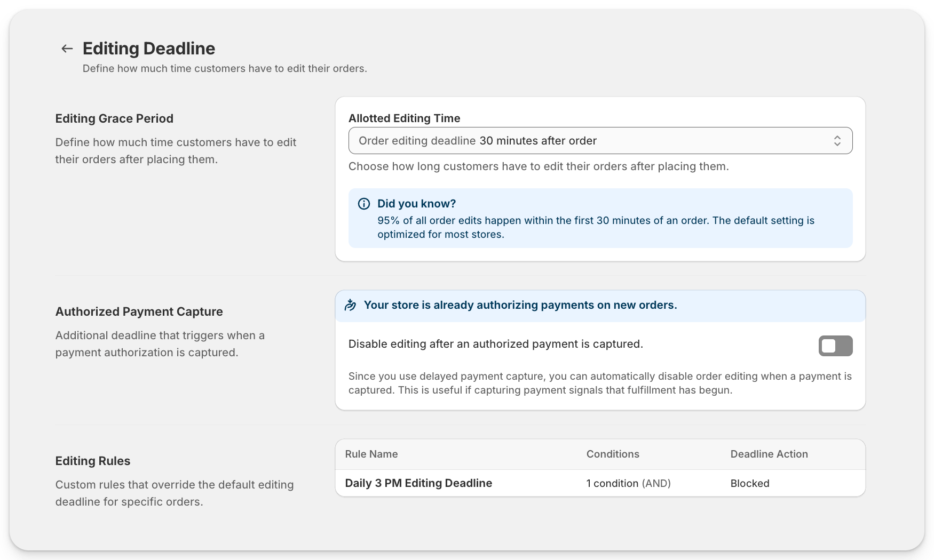Click the Deadline Action column header
934x560 pixels.
coord(769,454)
